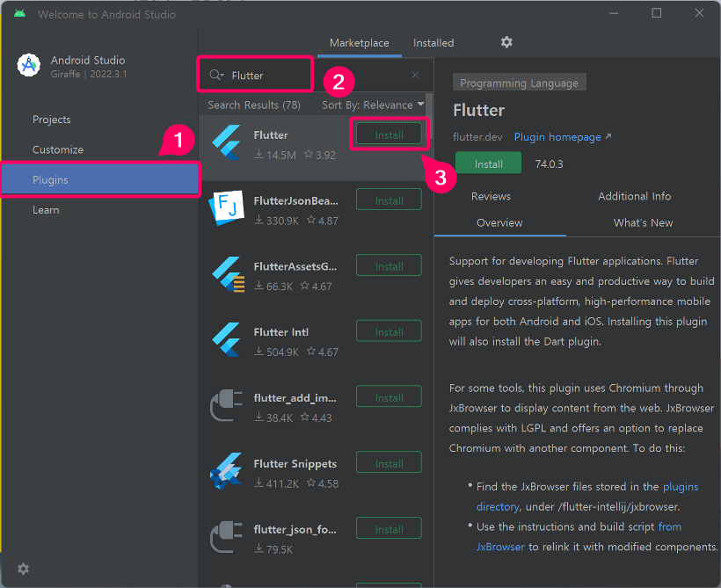Image resolution: width=721 pixels, height=588 pixels.
Task: Open the options gear at bottom-left corner
Action: tap(23, 569)
